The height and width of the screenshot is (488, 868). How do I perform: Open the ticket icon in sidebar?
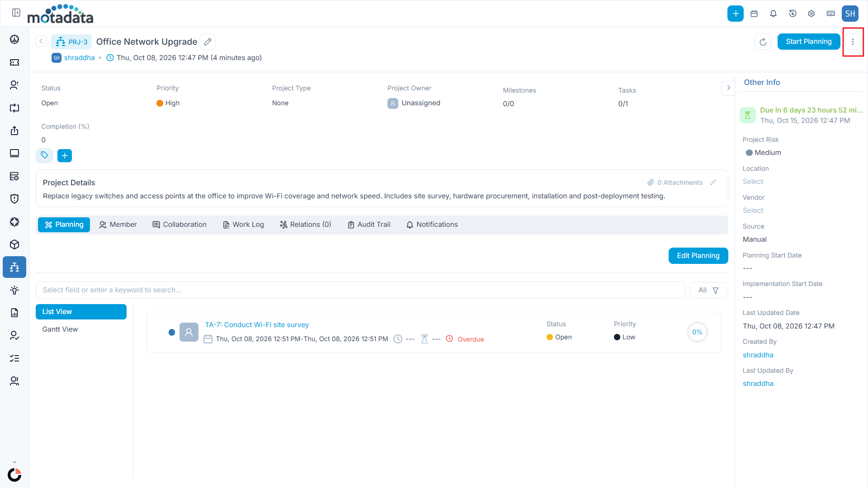point(14,62)
